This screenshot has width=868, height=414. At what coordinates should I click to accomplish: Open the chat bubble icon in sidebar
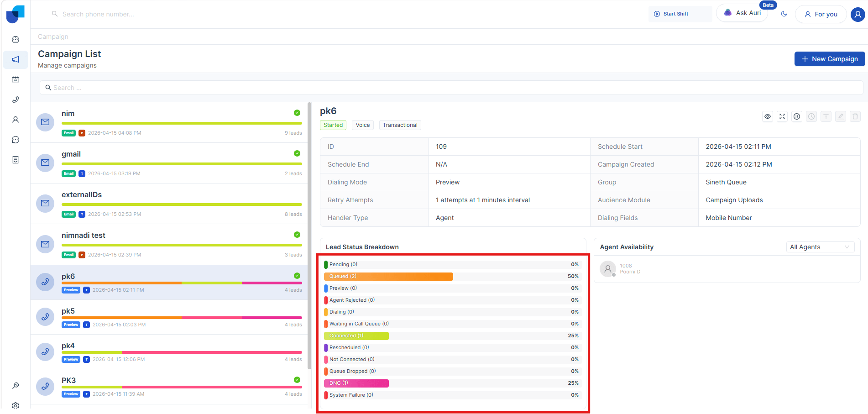click(16, 140)
